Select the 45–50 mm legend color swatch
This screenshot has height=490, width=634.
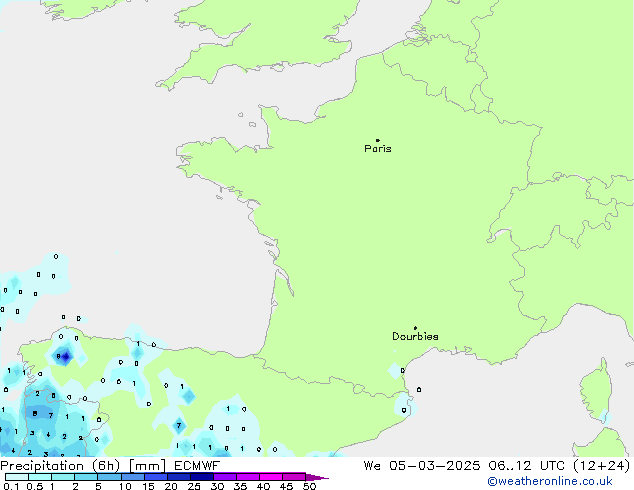pos(294,477)
